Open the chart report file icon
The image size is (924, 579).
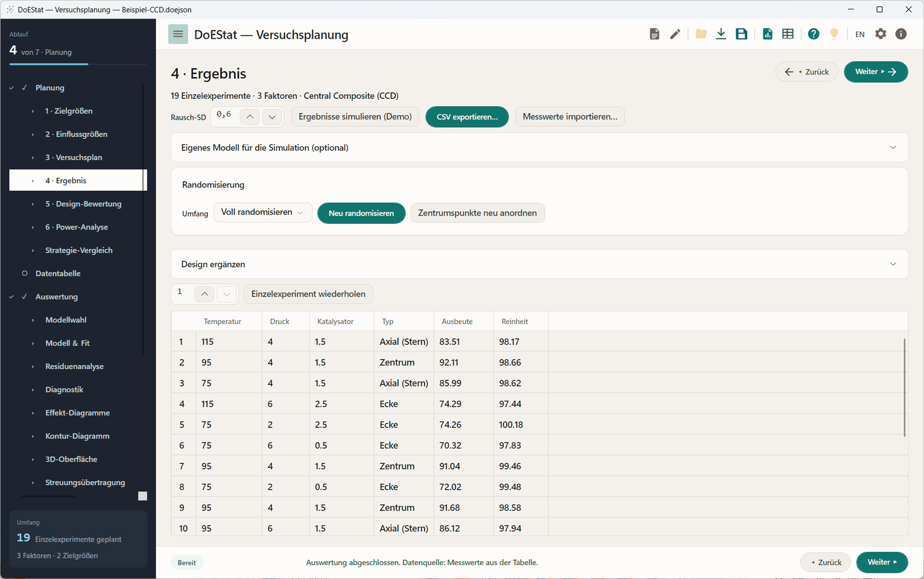click(x=767, y=34)
